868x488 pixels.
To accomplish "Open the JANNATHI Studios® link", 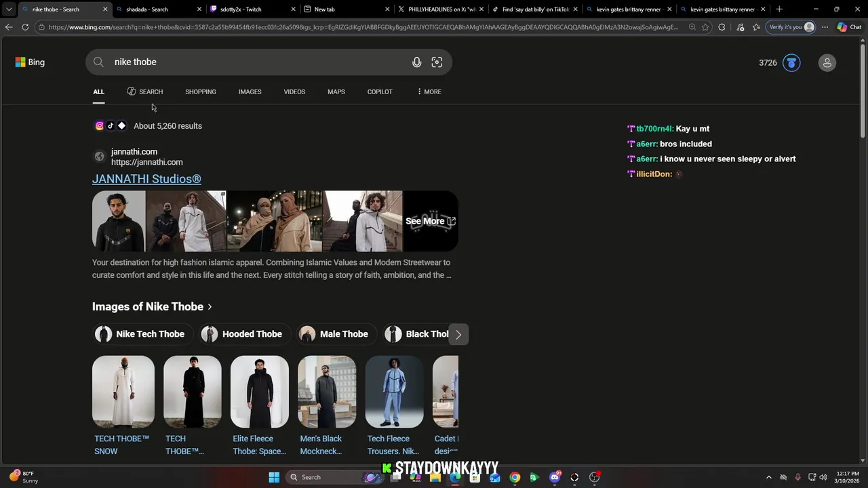I will click(x=146, y=179).
